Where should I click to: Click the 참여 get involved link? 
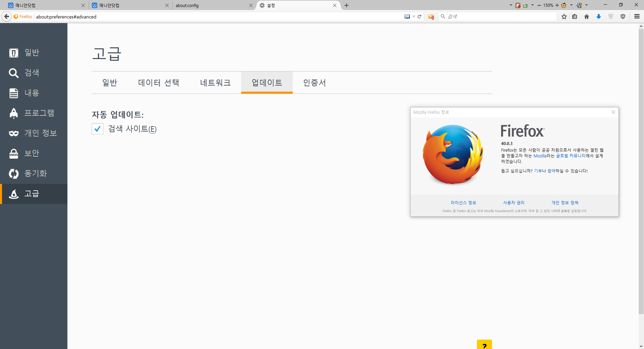pyautogui.click(x=551, y=171)
